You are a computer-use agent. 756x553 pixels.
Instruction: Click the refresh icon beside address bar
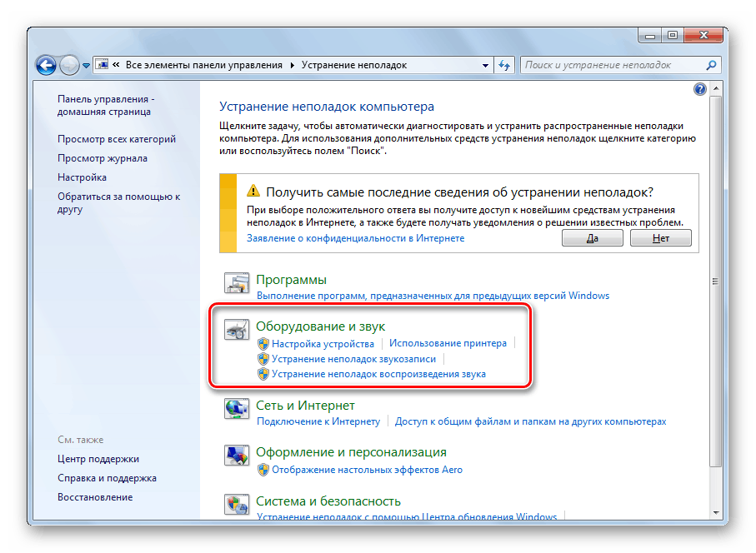click(x=504, y=65)
